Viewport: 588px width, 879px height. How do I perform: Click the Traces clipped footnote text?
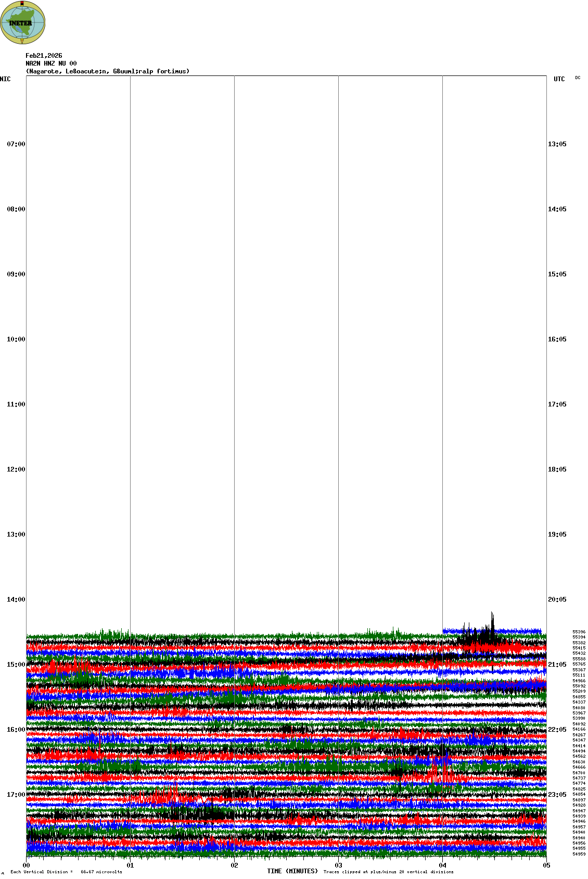click(388, 872)
